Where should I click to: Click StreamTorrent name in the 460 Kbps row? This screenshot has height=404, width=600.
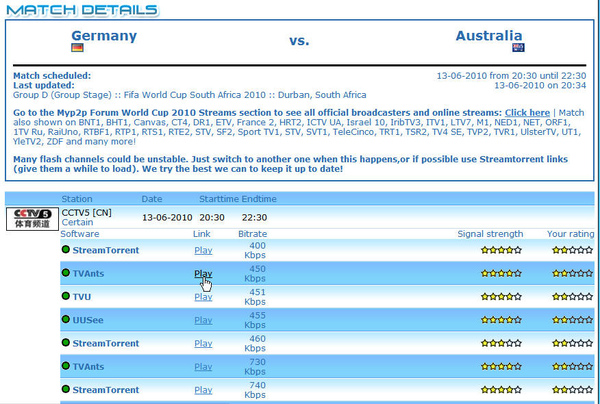pyautogui.click(x=106, y=343)
